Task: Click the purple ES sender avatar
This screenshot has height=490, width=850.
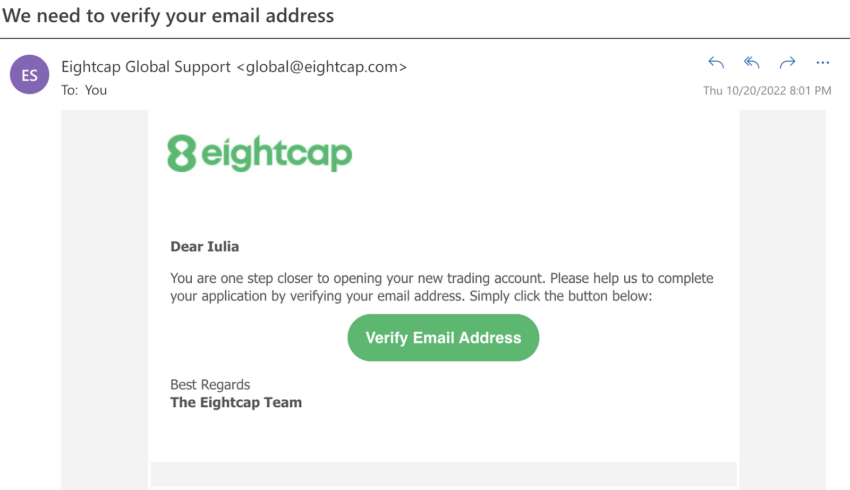Action: [x=29, y=75]
